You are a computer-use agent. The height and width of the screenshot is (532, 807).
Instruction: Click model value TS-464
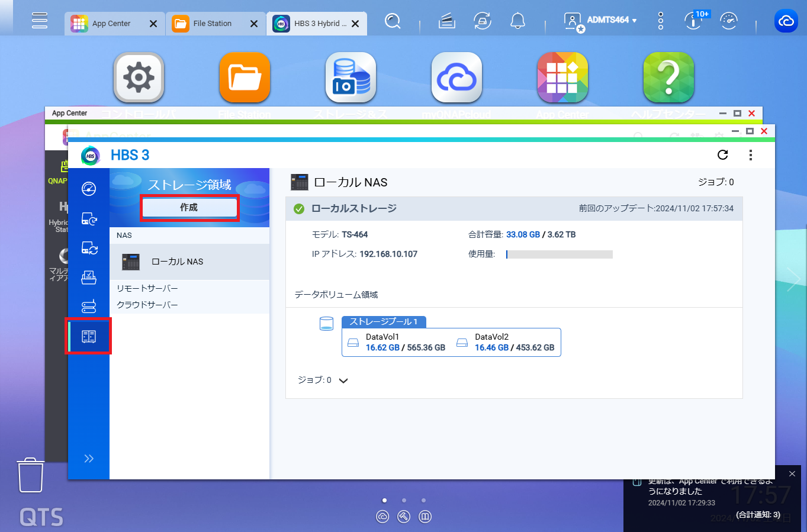click(x=355, y=234)
